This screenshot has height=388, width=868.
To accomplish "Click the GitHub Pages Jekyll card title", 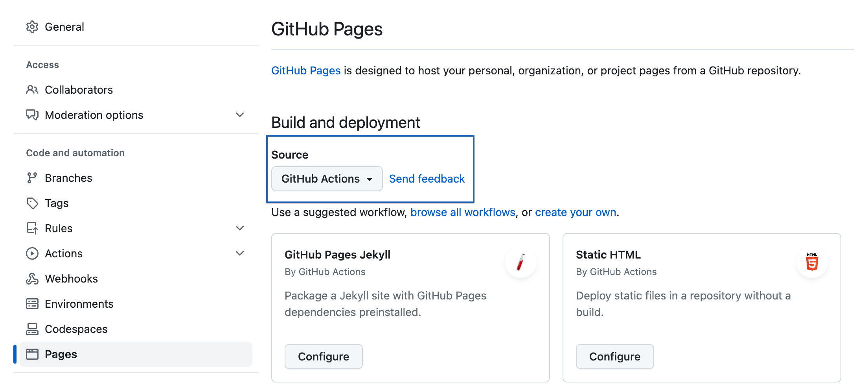I will point(338,255).
